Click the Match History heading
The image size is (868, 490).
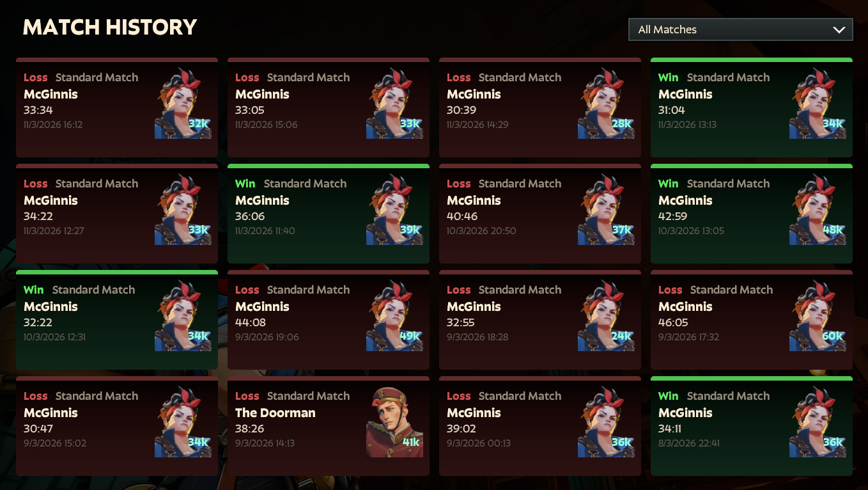[x=110, y=28]
